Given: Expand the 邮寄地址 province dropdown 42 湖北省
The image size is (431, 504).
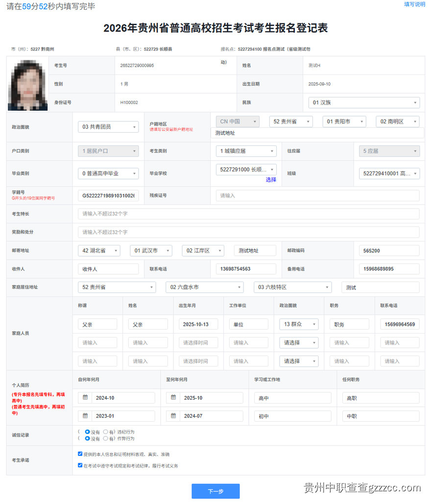Looking at the screenshot, I should (98, 251).
